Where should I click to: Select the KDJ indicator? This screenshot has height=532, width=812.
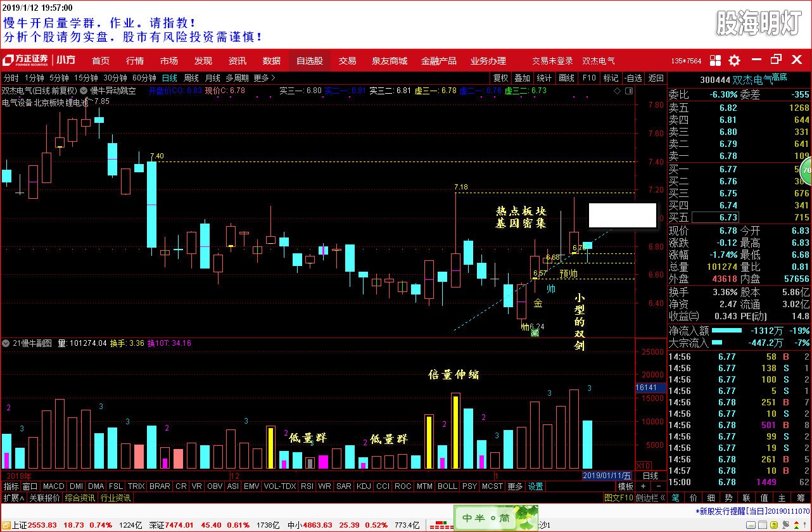pyautogui.click(x=364, y=486)
